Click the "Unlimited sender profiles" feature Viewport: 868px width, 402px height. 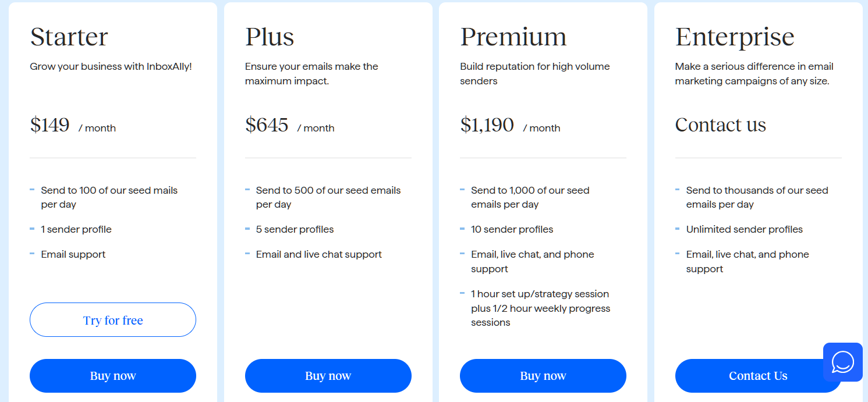[744, 229]
